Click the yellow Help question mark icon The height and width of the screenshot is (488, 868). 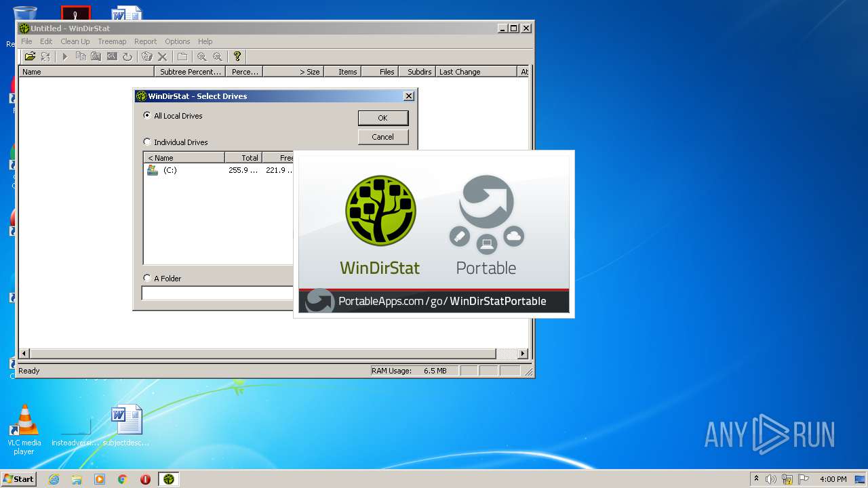pyautogui.click(x=237, y=56)
